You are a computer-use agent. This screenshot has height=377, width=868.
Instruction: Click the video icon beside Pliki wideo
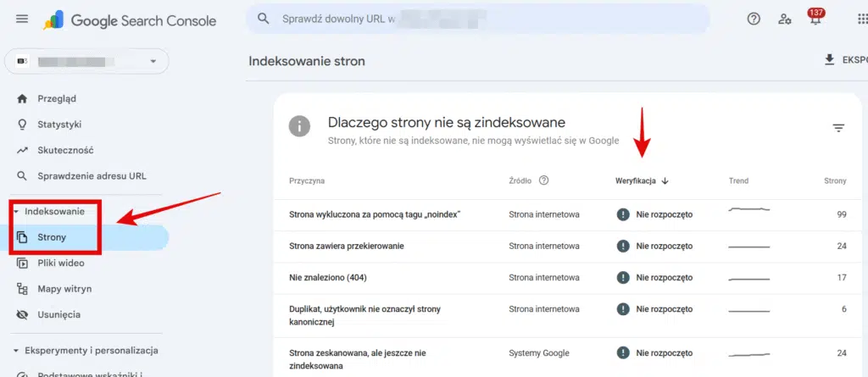tap(22, 263)
